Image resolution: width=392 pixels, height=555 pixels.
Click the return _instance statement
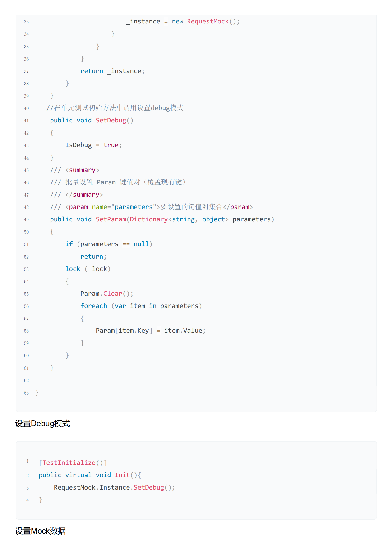click(x=112, y=71)
